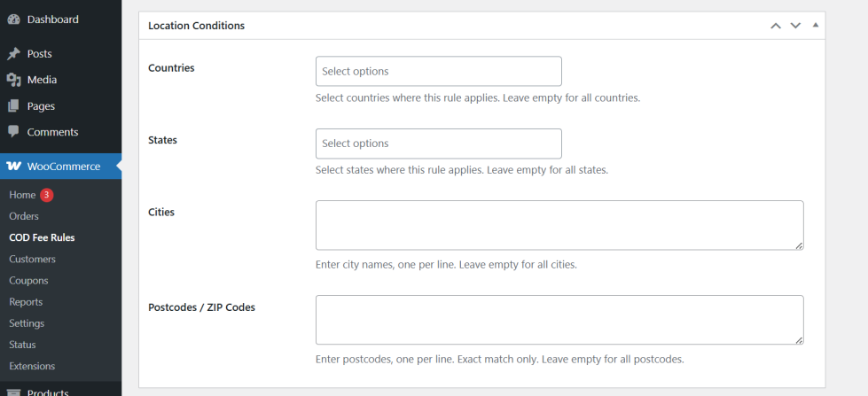The image size is (868, 396).
Task: Click the Products icon at sidebar bottom
Action: 13,392
